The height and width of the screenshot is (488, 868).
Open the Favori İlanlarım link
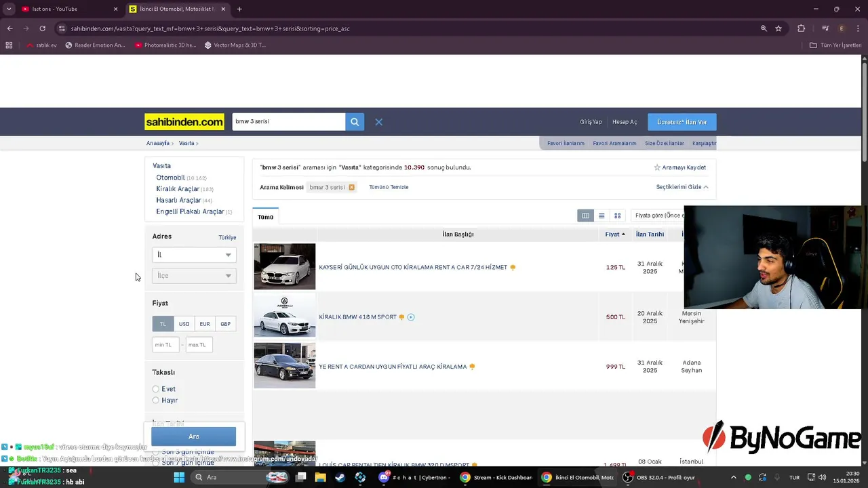[x=566, y=144]
